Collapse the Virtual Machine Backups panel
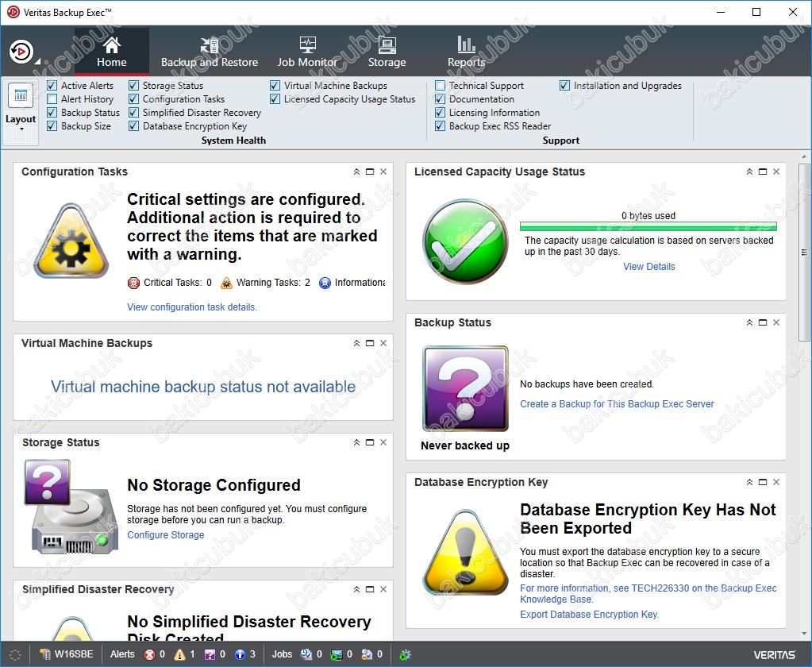The height and width of the screenshot is (667, 812). pos(357,343)
